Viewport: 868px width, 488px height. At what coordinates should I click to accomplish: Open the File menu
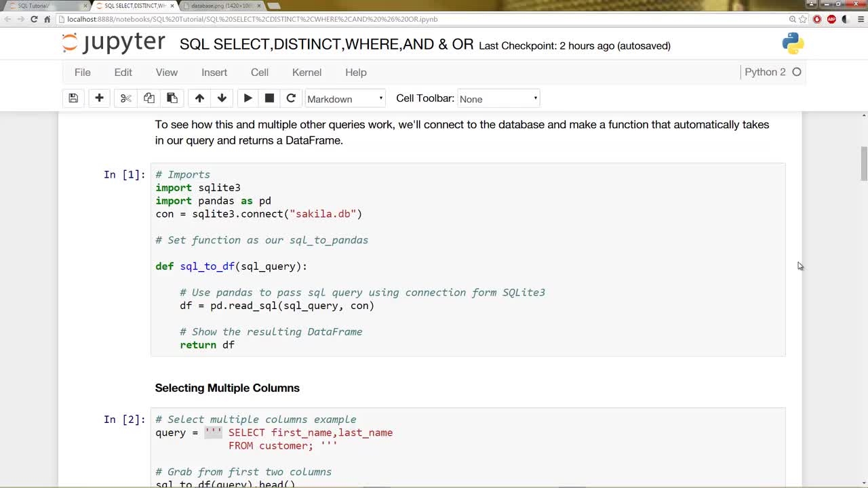coord(83,73)
